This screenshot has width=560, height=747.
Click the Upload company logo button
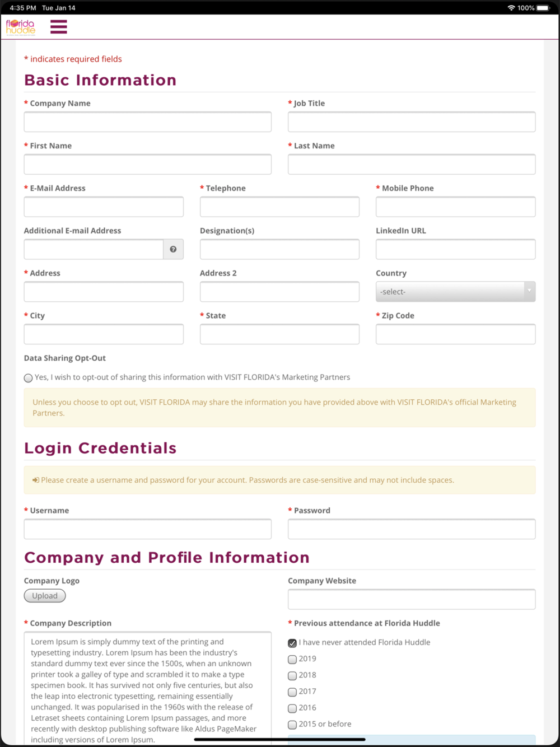coord(45,596)
